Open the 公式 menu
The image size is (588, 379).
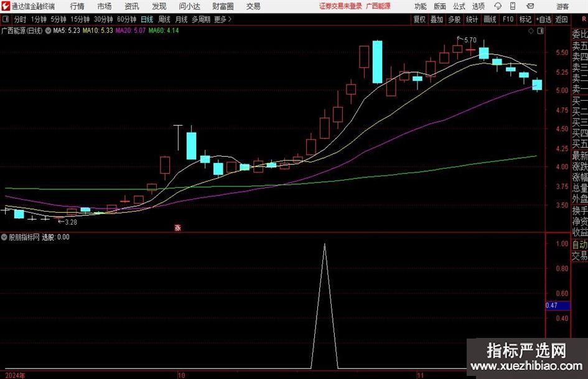[459, 6]
